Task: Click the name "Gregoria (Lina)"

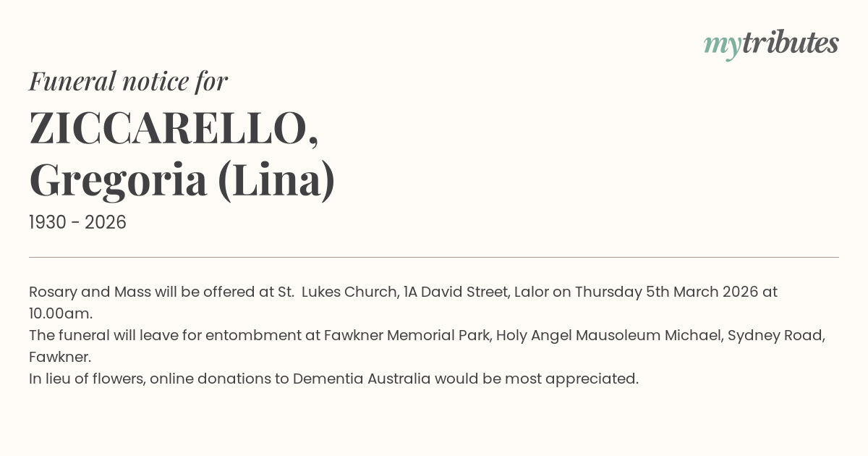Action: 182,180
